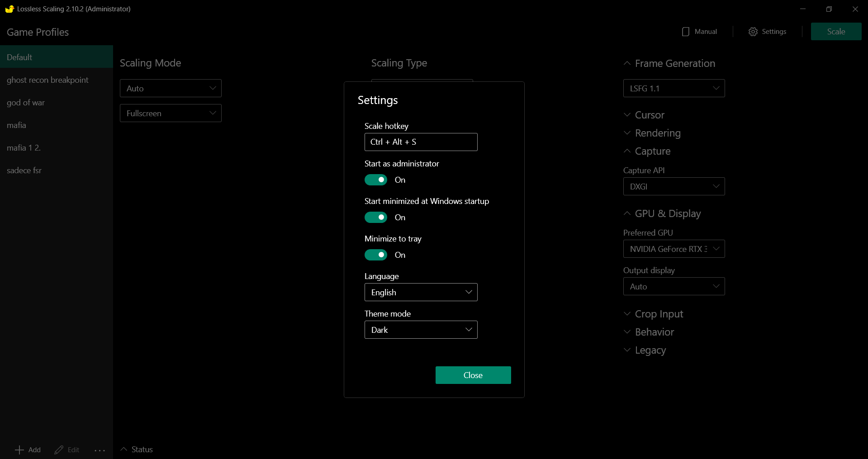868x459 pixels.
Task: Open the Capture API DXGI dropdown
Action: pyautogui.click(x=674, y=186)
